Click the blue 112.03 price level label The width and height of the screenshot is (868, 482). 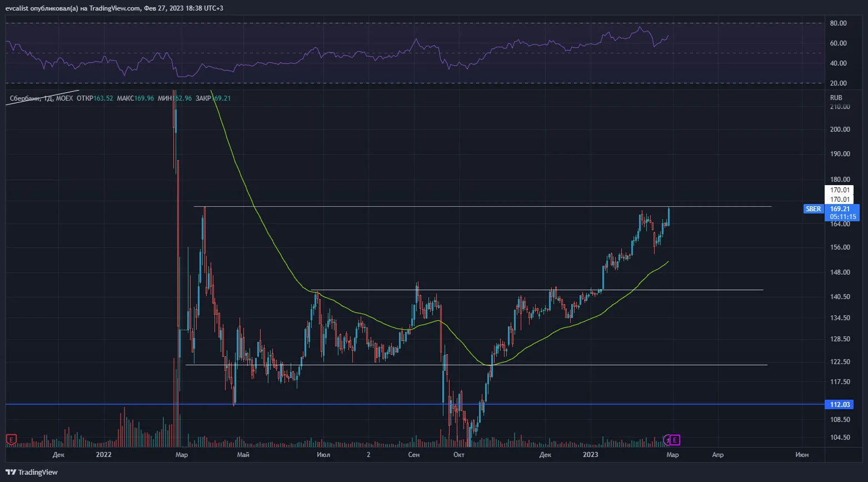coord(839,404)
